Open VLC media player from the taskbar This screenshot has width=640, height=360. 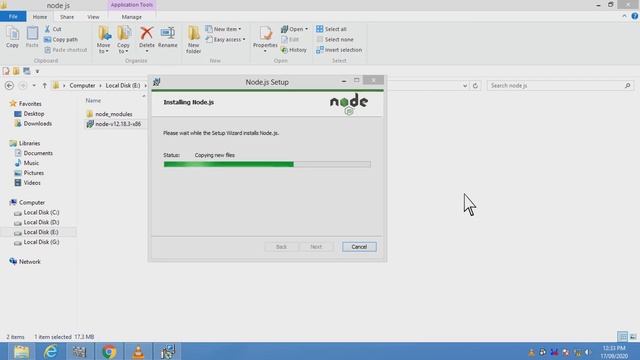click(x=138, y=351)
